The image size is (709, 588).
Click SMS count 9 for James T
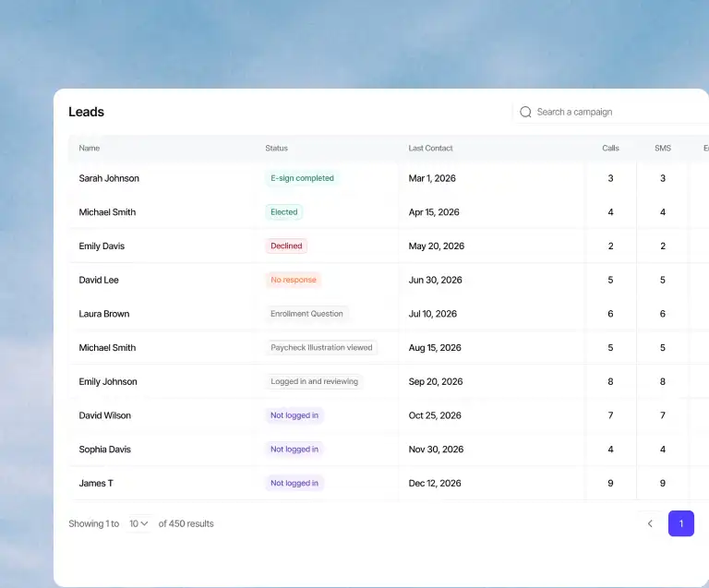[663, 483]
